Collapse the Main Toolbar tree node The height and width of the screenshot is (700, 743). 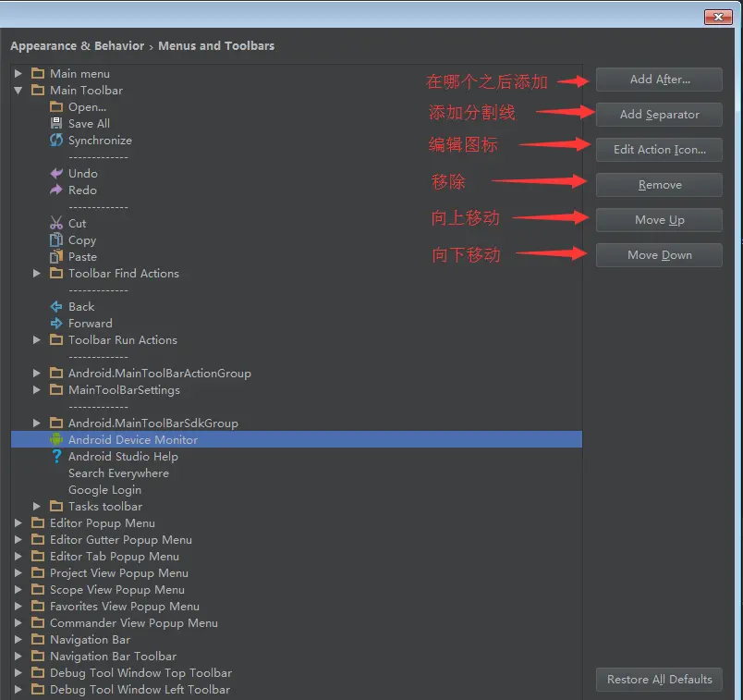point(18,90)
